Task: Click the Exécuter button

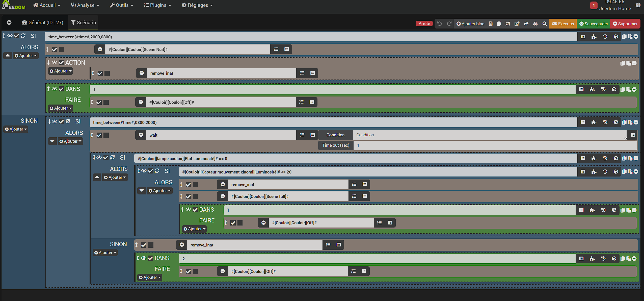Action: click(563, 23)
